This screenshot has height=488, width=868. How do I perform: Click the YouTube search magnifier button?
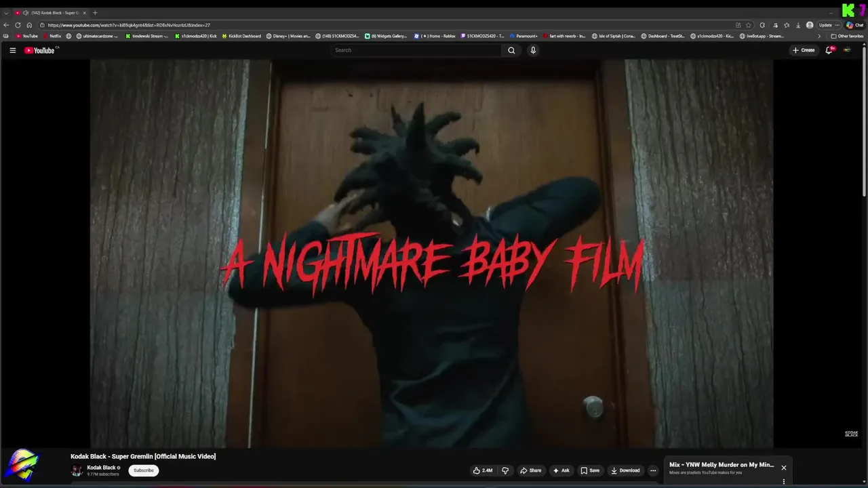(511, 50)
